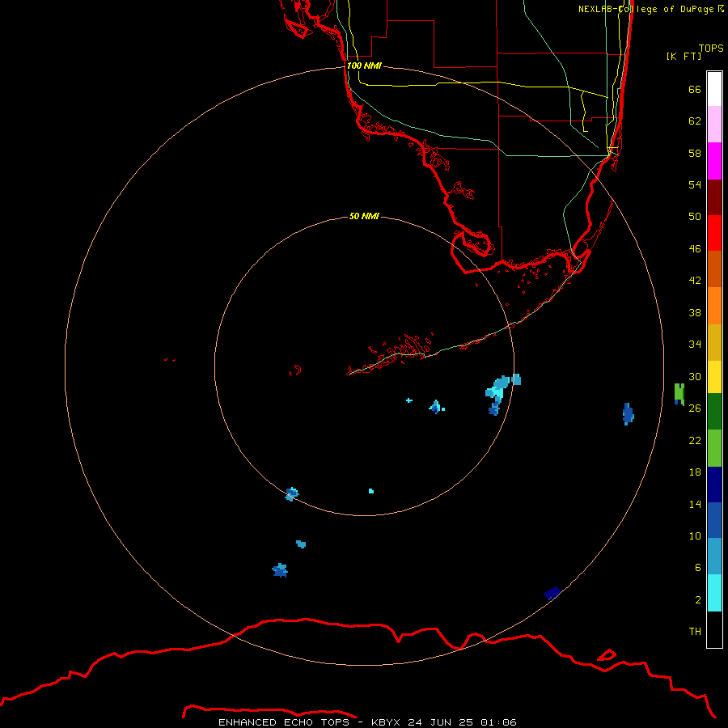Click the '10' legend value

coord(695,535)
